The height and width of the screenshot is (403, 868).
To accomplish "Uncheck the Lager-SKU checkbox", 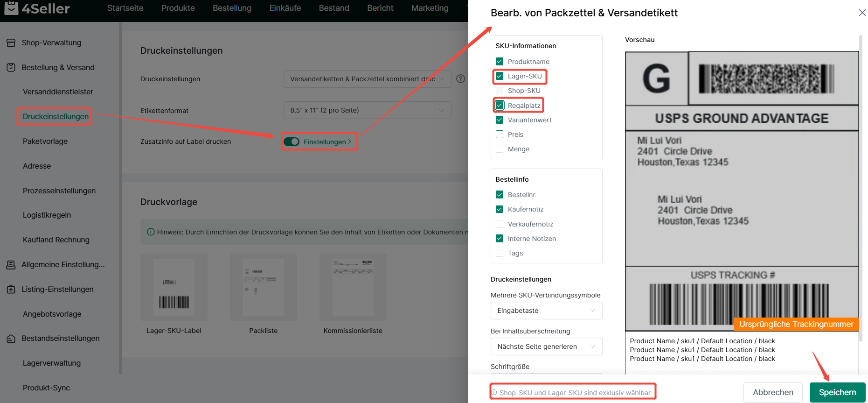I will click(500, 76).
